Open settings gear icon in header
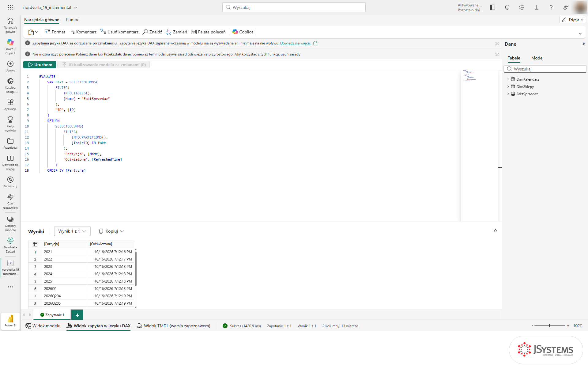This screenshot has width=588, height=369. 522,7
